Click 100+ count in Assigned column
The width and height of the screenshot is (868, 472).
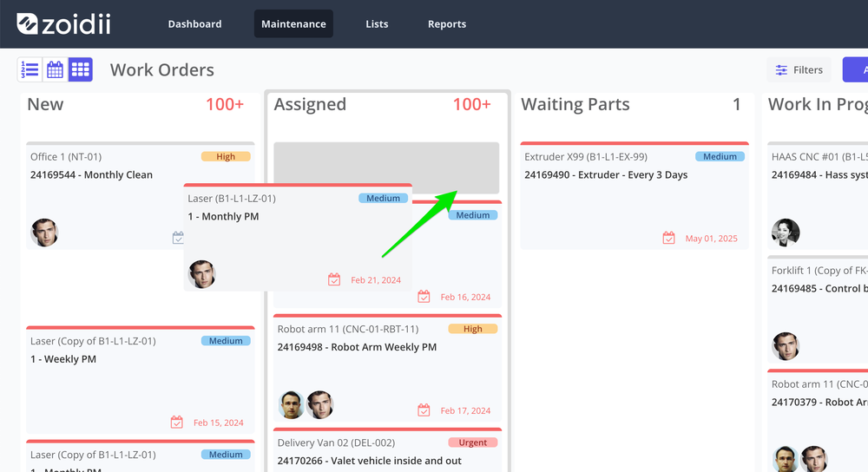point(471,104)
